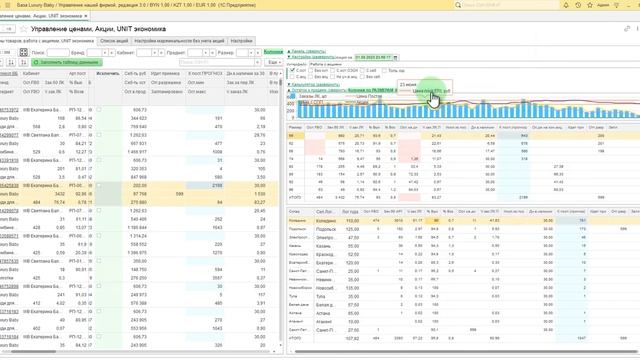Open the 1C main menu icon
This screenshot has width=640, height=360.
coord(8,5)
